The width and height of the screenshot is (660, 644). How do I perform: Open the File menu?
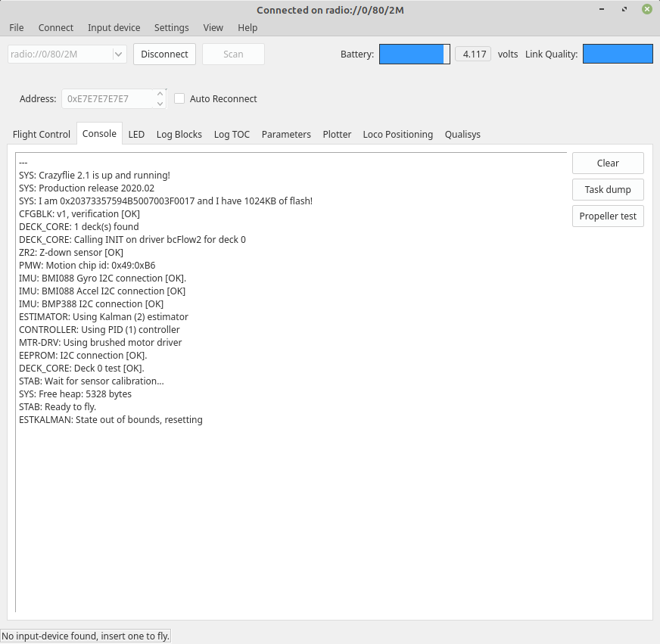pyautogui.click(x=17, y=27)
